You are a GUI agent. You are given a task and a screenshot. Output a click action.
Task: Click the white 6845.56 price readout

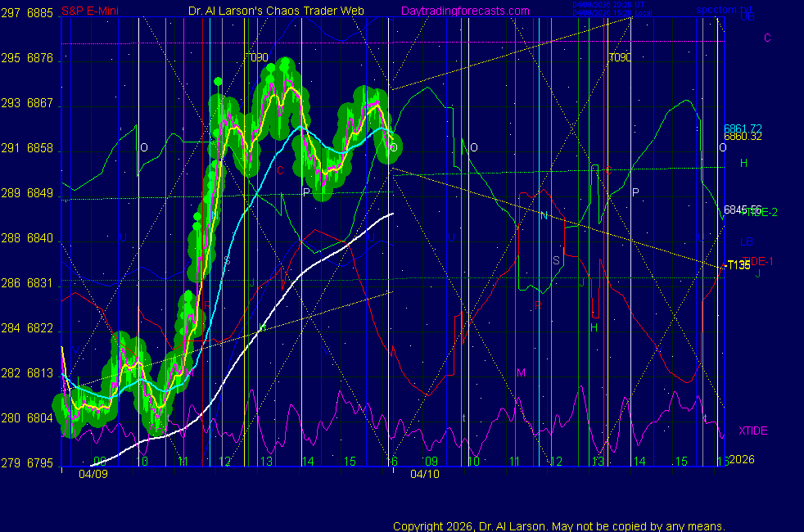[x=743, y=209]
